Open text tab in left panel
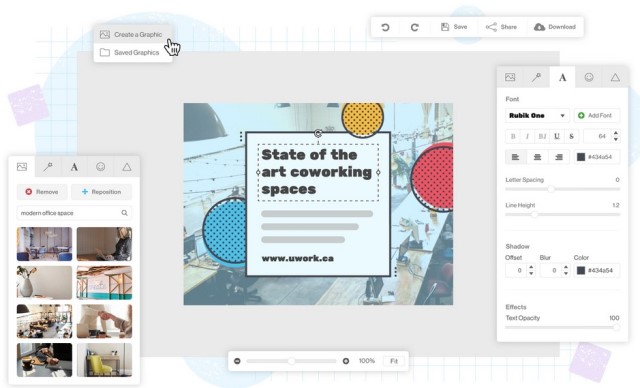640x388 pixels. pyautogui.click(x=74, y=166)
